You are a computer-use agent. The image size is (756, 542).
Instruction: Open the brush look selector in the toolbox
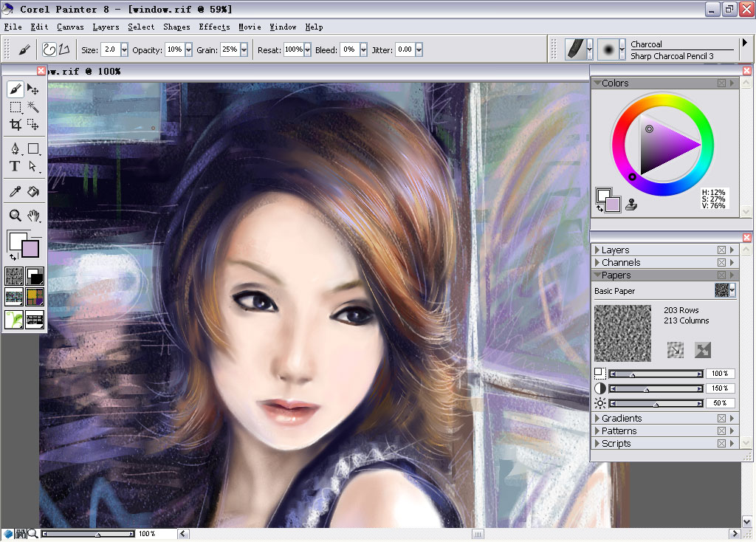pos(35,319)
